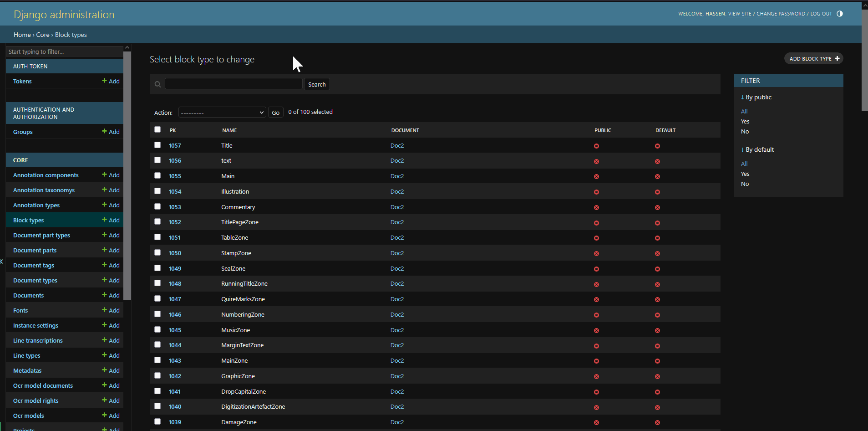
Task: Expand the By public filter
Action: tap(756, 97)
